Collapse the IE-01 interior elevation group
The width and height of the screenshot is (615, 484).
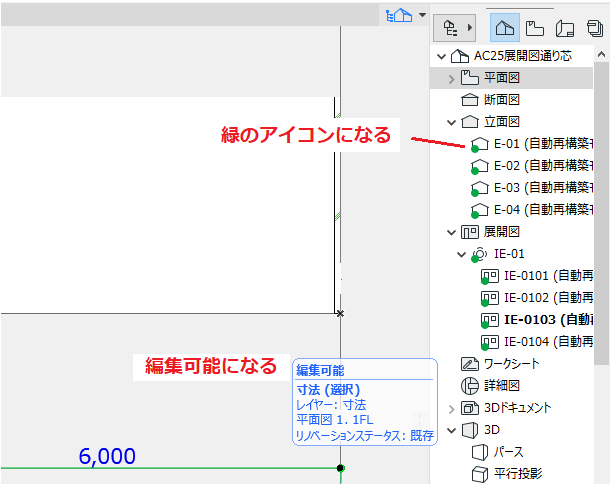(461, 255)
